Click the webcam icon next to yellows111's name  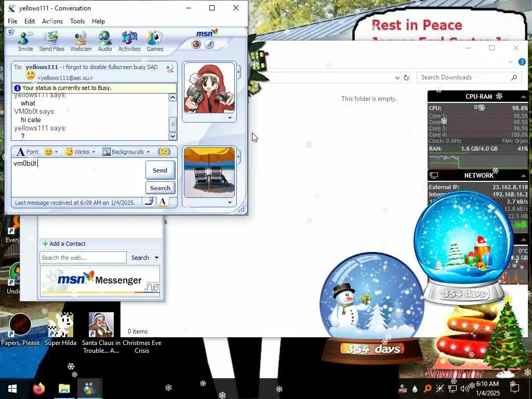pos(170,68)
